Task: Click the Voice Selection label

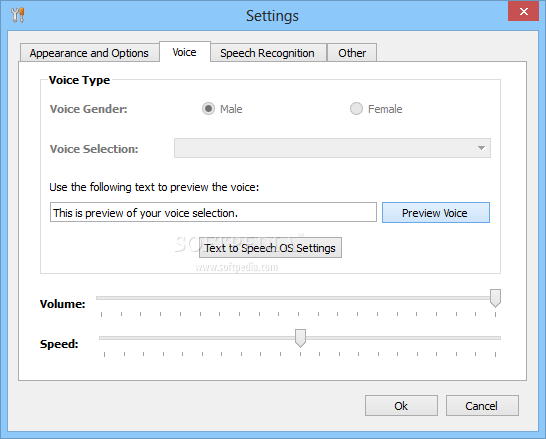Action: (94, 149)
